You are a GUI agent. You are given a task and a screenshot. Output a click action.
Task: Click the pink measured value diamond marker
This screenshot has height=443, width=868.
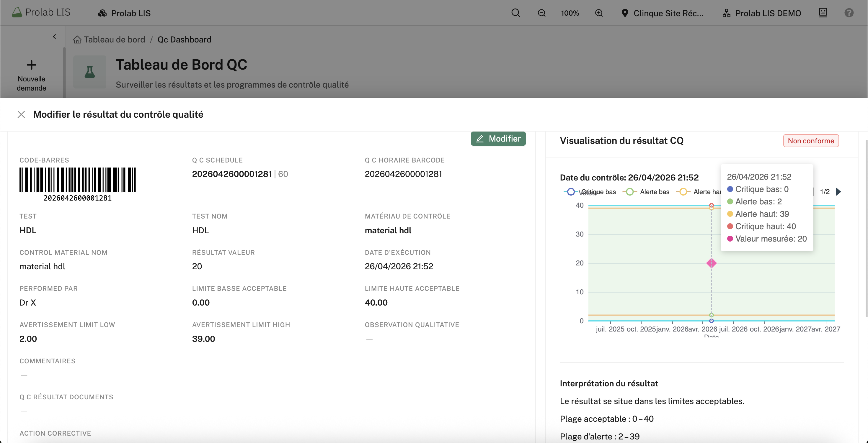(x=711, y=263)
